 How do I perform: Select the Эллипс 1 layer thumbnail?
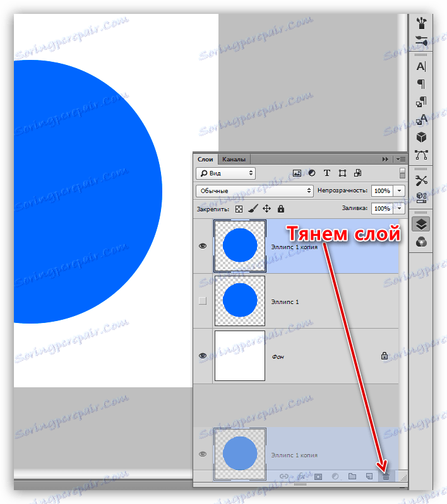(240, 301)
